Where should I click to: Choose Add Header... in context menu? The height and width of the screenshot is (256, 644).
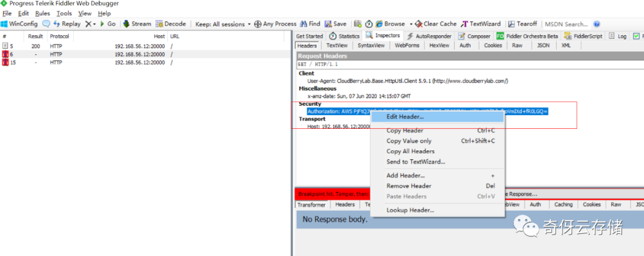pyautogui.click(x=438, y=175)
